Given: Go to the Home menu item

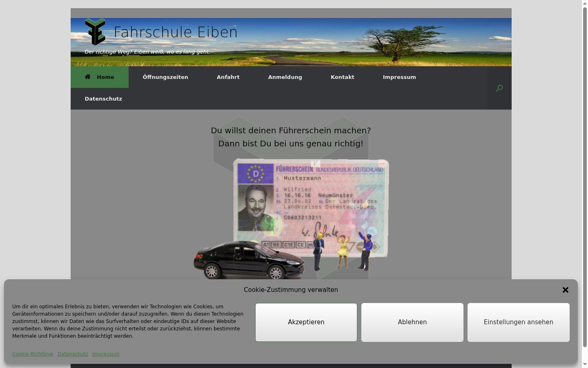Looking at the screenshot, I should click(100, 77).
